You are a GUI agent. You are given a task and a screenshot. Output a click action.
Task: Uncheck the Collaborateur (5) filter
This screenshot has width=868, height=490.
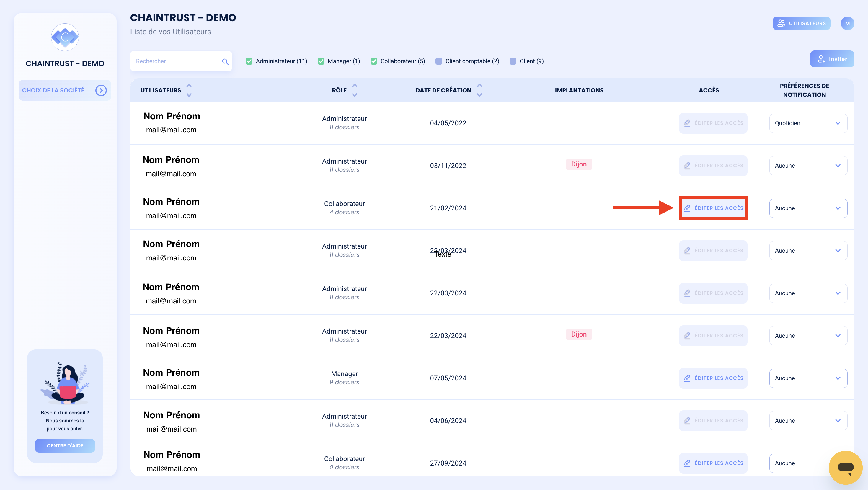374,61
